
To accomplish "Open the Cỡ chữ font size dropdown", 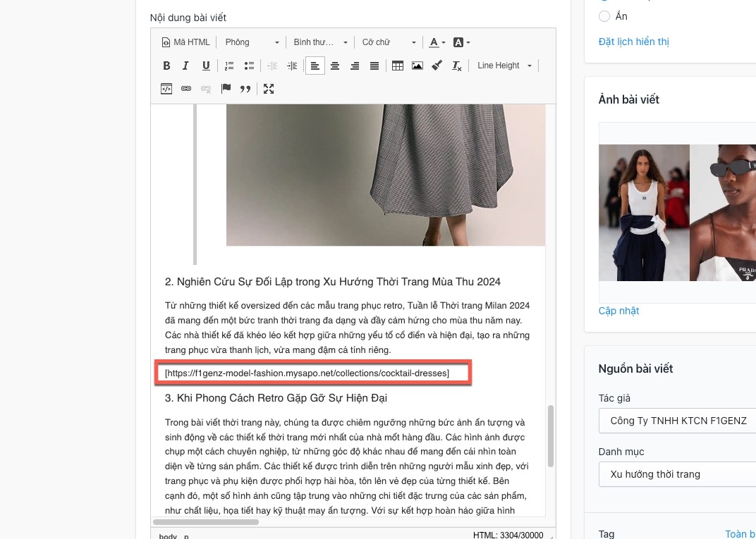I will pyautogui.click(x=389, y=42).
